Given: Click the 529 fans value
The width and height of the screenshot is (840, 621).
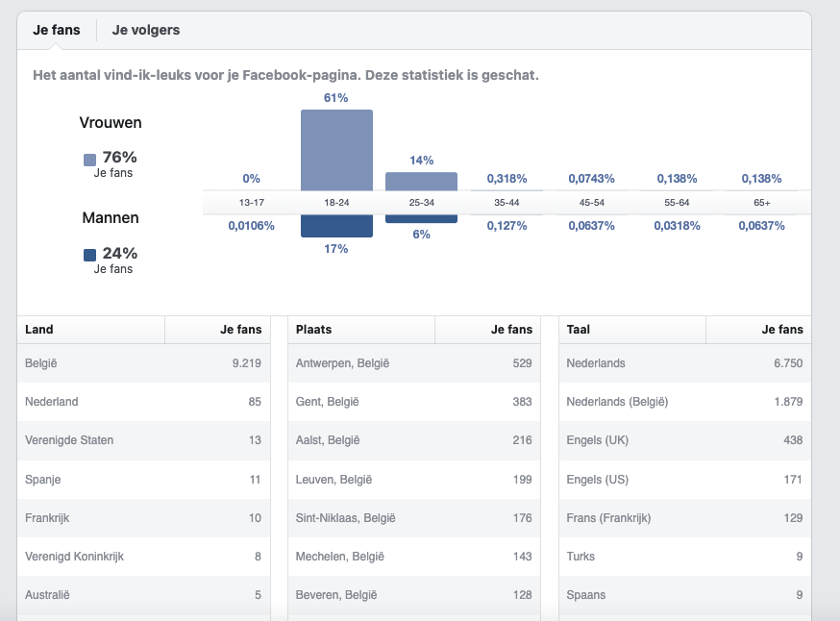Looking at the screenshot, I should 522,363.
